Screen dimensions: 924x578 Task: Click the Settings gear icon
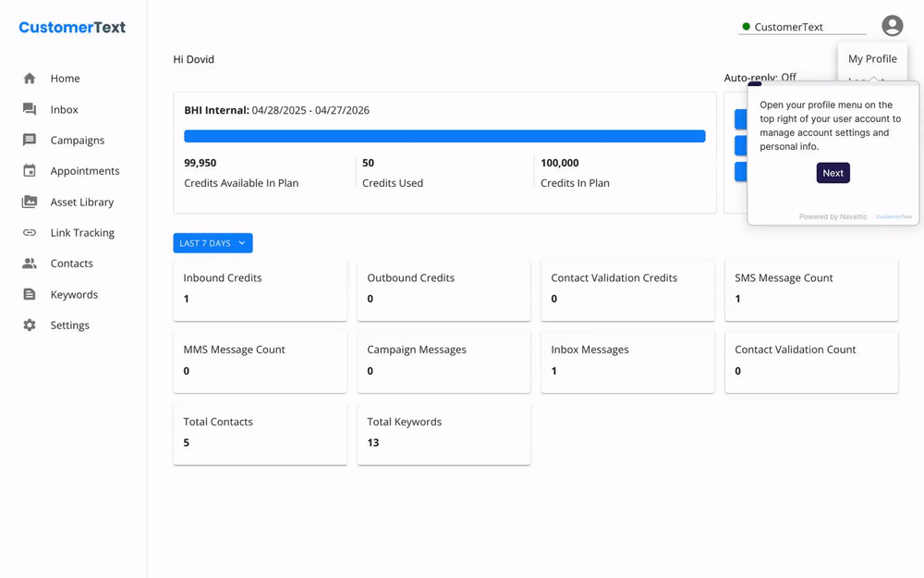[30, 325]
